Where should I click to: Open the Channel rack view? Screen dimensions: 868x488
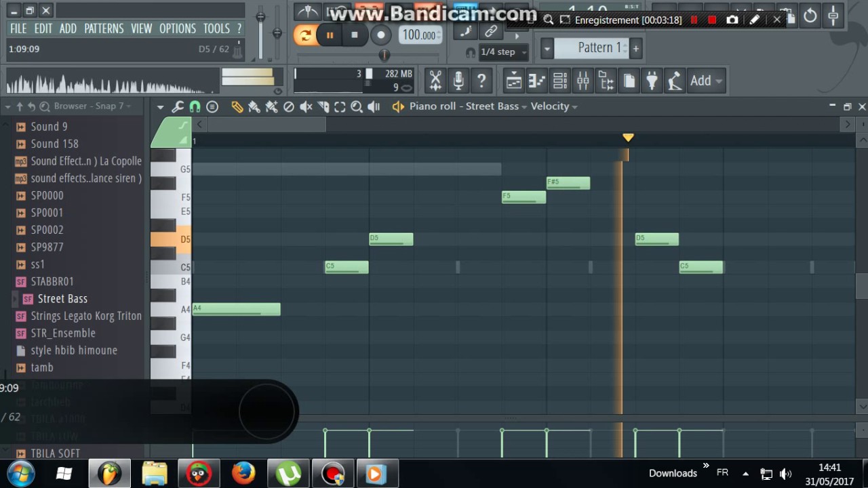pos(560,81)
